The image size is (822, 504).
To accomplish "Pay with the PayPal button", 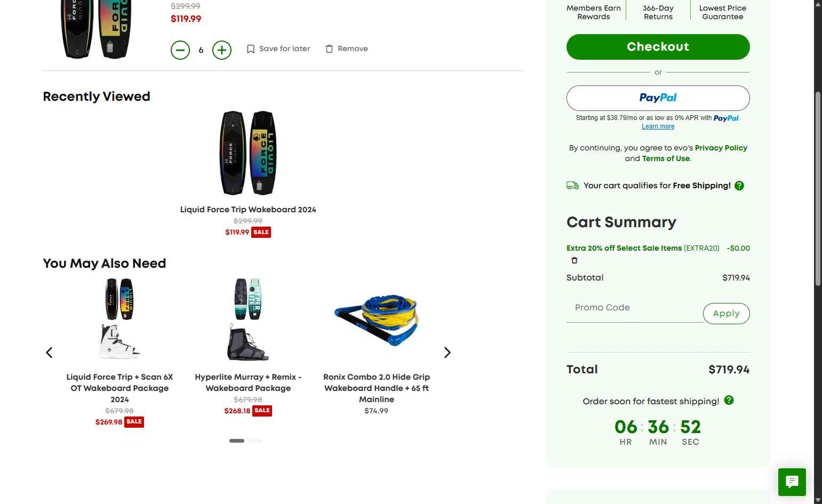I will click(658, 98).
